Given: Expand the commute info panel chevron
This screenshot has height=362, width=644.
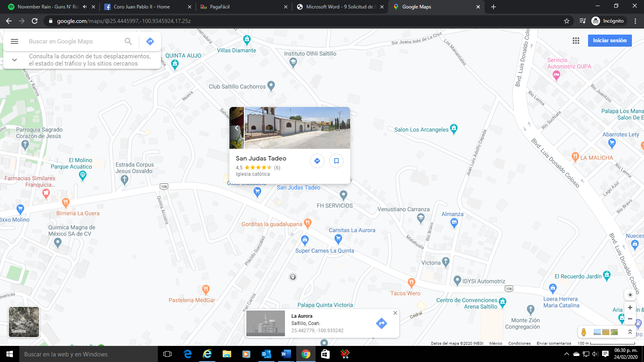Looking at the screenshot, I should tap(14, 60).
